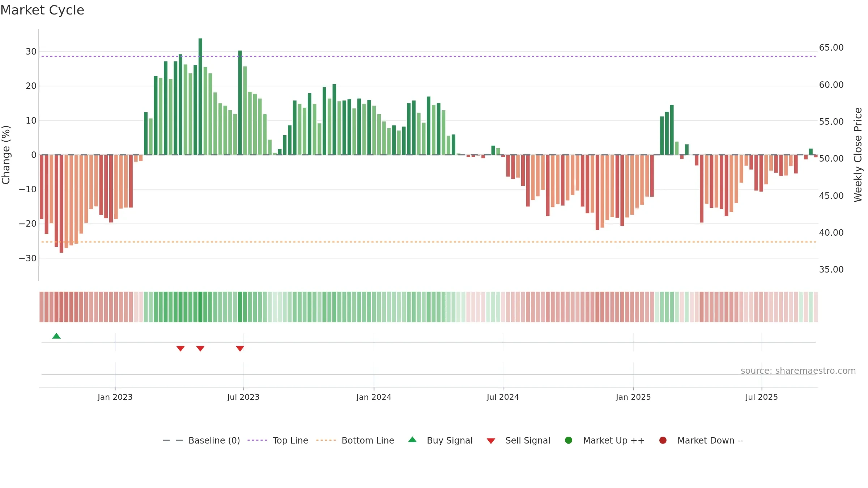
Task: Click the dark green bar at Jul 2023 near 30%
Action: [240, 103]
